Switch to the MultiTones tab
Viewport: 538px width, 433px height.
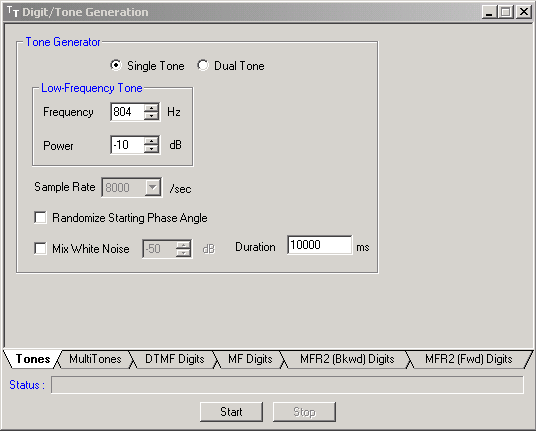(x=95, y=359)
